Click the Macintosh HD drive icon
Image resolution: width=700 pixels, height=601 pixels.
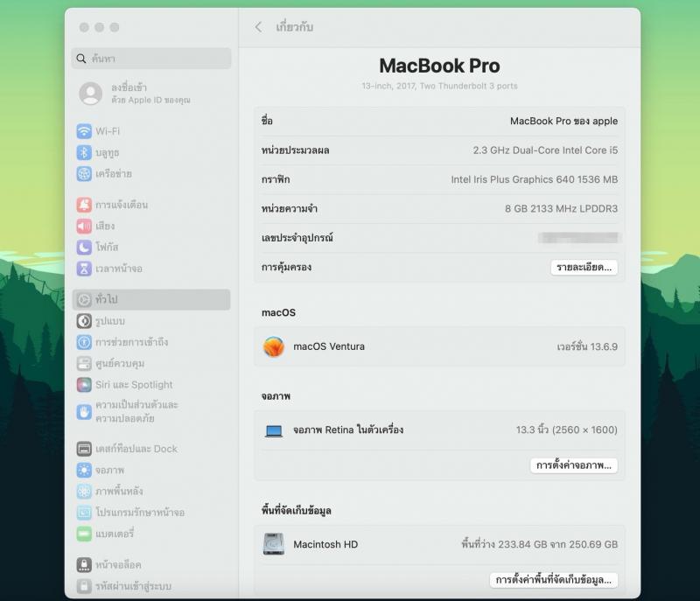[274, 544]
